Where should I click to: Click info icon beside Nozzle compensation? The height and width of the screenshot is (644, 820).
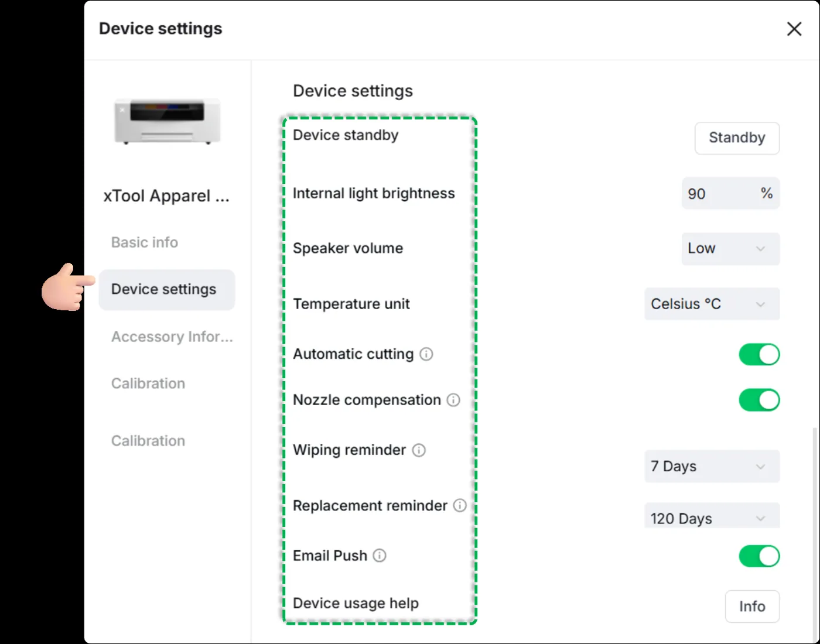pos(453,400)
